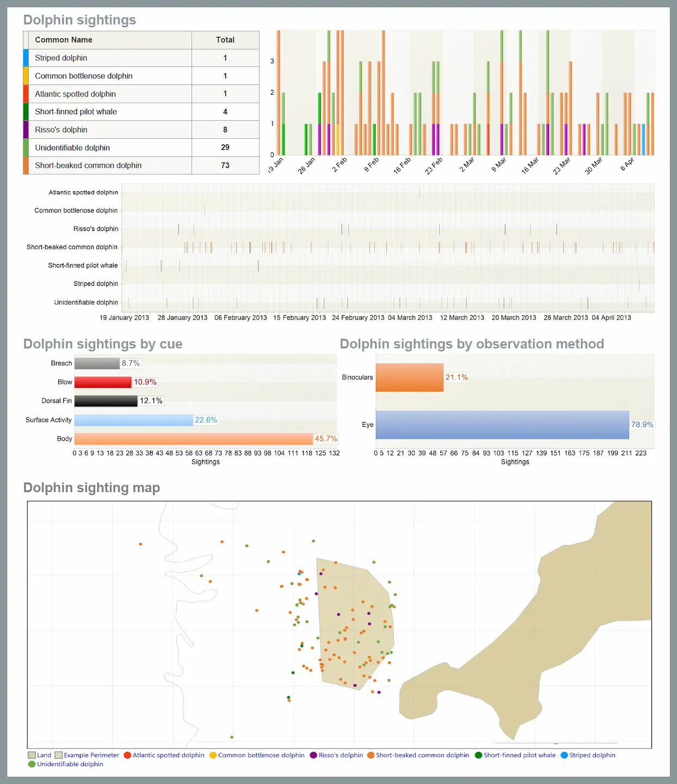Click the dark green swatch beside Short-finned pilot whale table row
This screenshot has width=677, height=784.
click(26, 112)
